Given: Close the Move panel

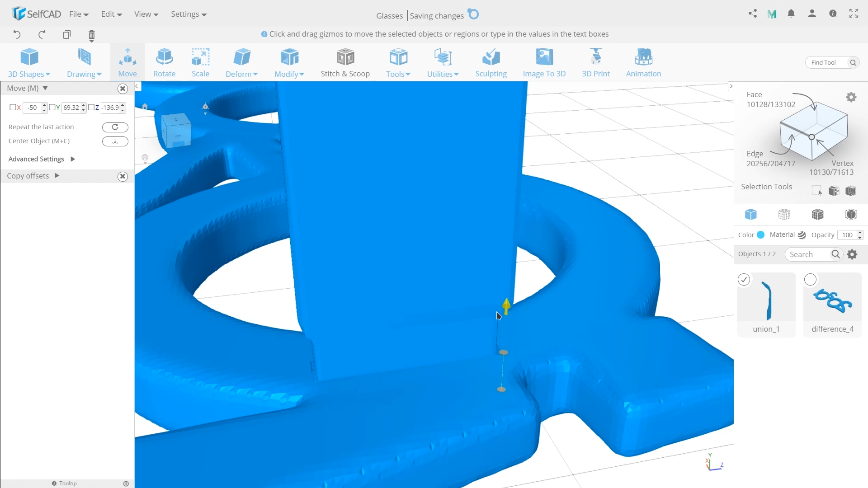Looking at the screenshot, I should 123,89.
